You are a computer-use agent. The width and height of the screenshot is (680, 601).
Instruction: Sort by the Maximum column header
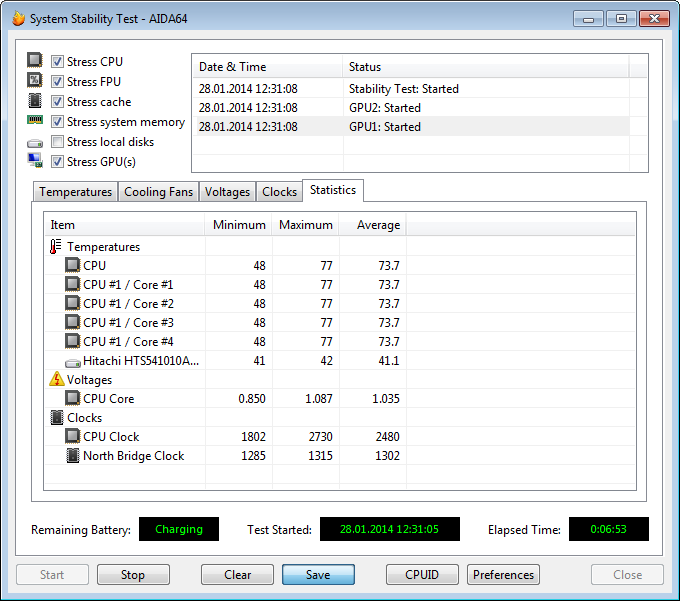[x=305, y=225]
